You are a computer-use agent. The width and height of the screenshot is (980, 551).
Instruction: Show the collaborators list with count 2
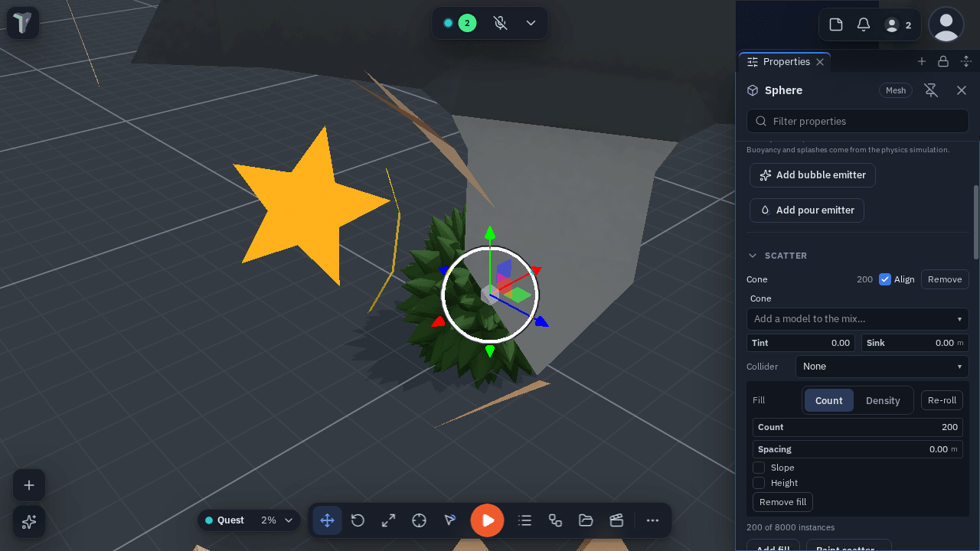tap(898, 24)
